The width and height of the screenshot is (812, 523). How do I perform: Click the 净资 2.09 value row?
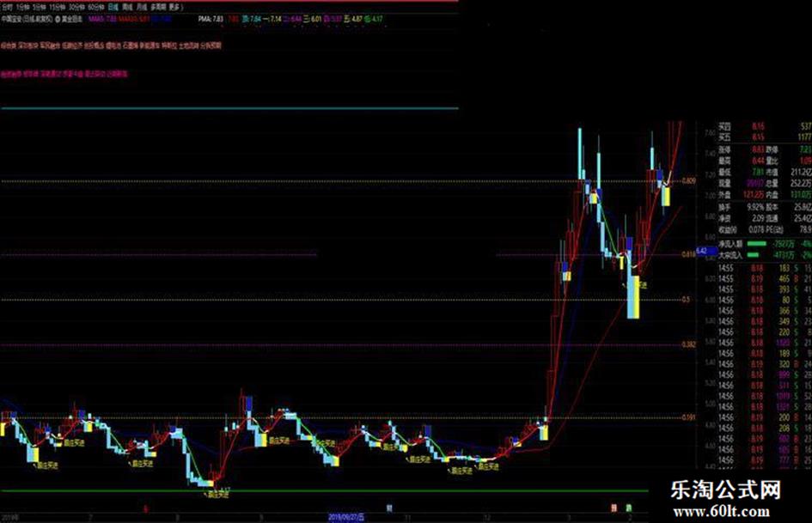coord(742,218)
